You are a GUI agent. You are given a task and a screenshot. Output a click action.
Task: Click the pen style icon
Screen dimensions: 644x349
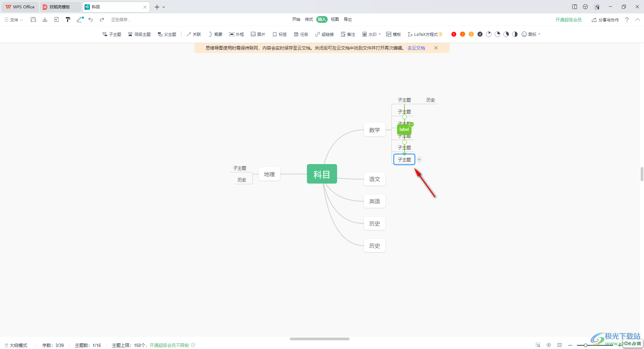click(80, 19)
